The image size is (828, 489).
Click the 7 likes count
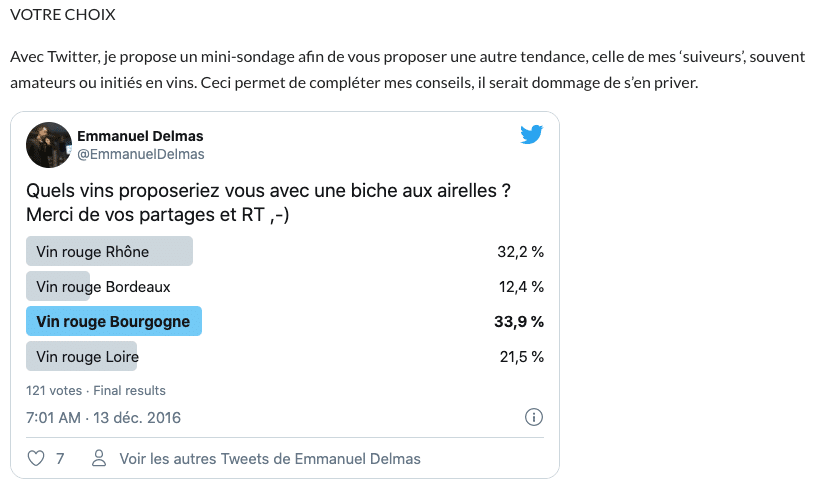[60, 459]
